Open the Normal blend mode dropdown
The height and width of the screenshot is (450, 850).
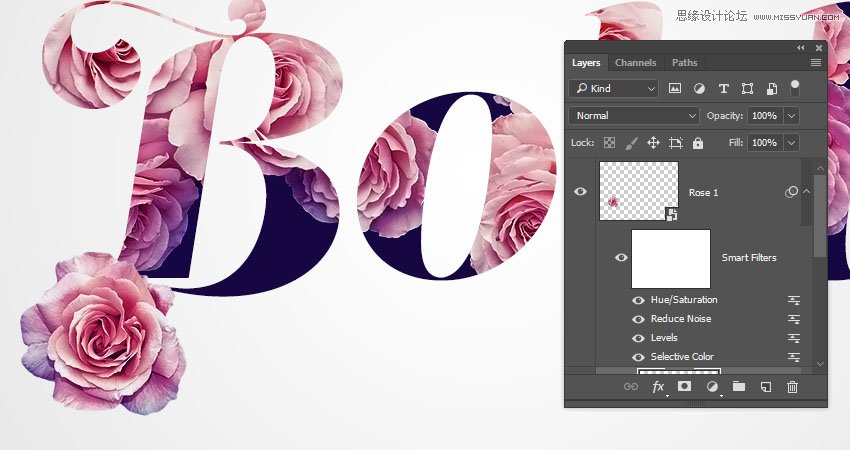tap(634, 115)
